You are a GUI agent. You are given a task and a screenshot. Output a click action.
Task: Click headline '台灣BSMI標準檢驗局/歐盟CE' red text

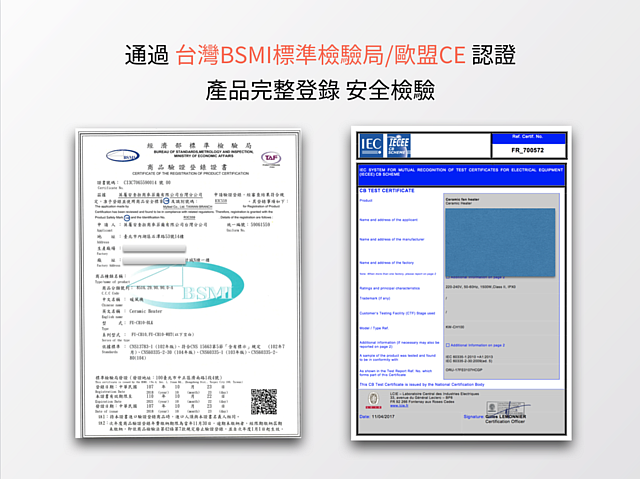click(321, 55)
